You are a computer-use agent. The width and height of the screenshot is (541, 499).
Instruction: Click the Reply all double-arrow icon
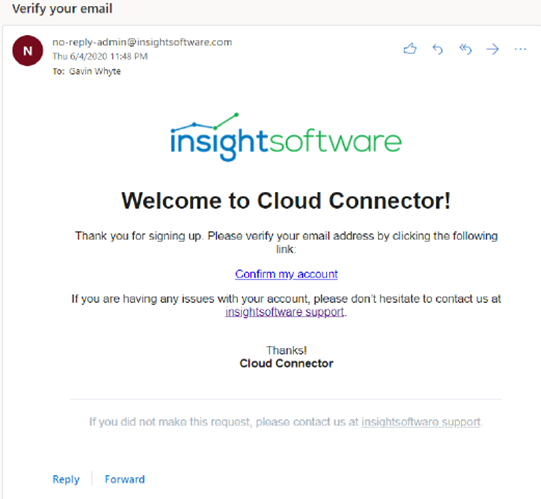point(465,49)
